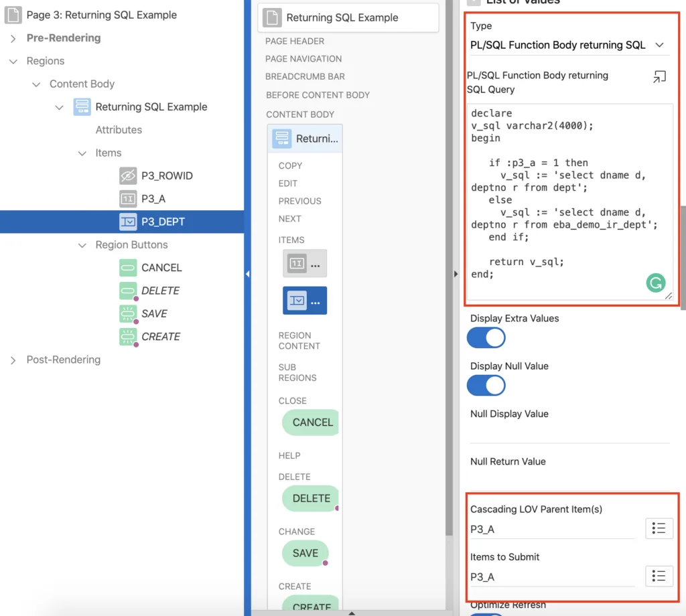Select the highlighted select list item tile in layout
686x616 pixels.
pyautogui.click(x=305, y=301)
